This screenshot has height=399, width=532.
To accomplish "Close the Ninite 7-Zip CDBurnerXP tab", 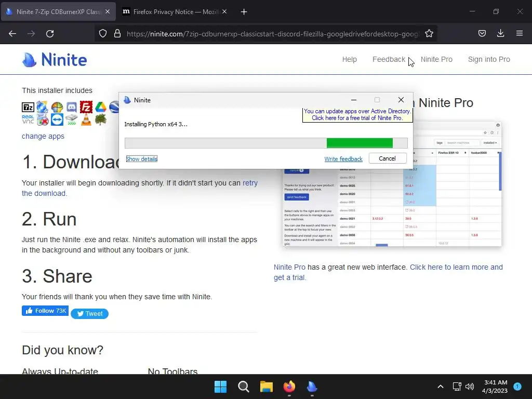I will 108,11.
